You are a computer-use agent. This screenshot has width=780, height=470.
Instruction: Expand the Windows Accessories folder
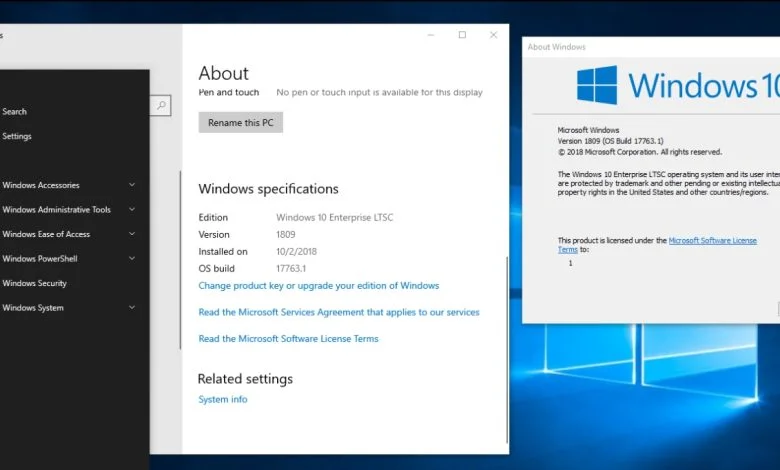[132, 185]
